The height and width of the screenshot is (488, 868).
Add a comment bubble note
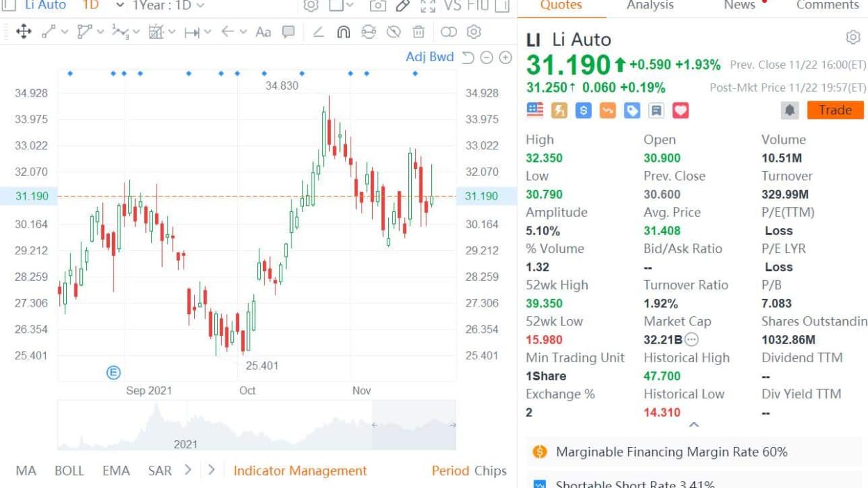[289, 32]
